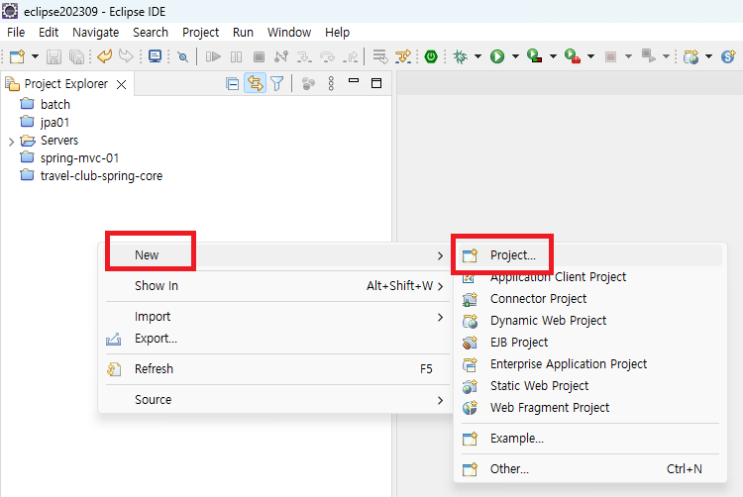Open the Source submenu
Image resolution: width=743 pixels, height=497 pixels.
(276, 400)
